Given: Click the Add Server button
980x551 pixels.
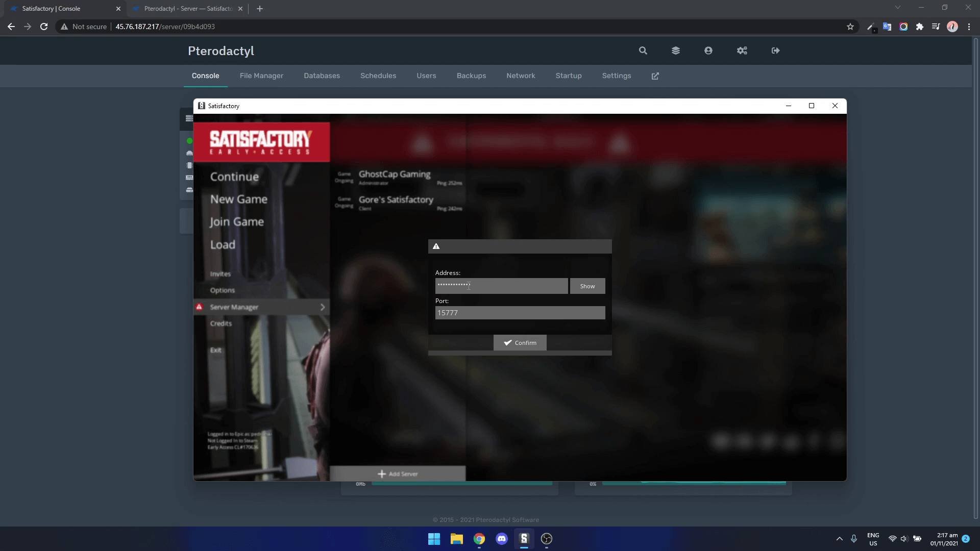Looking at the screenshot, I should tap(398, 473).
